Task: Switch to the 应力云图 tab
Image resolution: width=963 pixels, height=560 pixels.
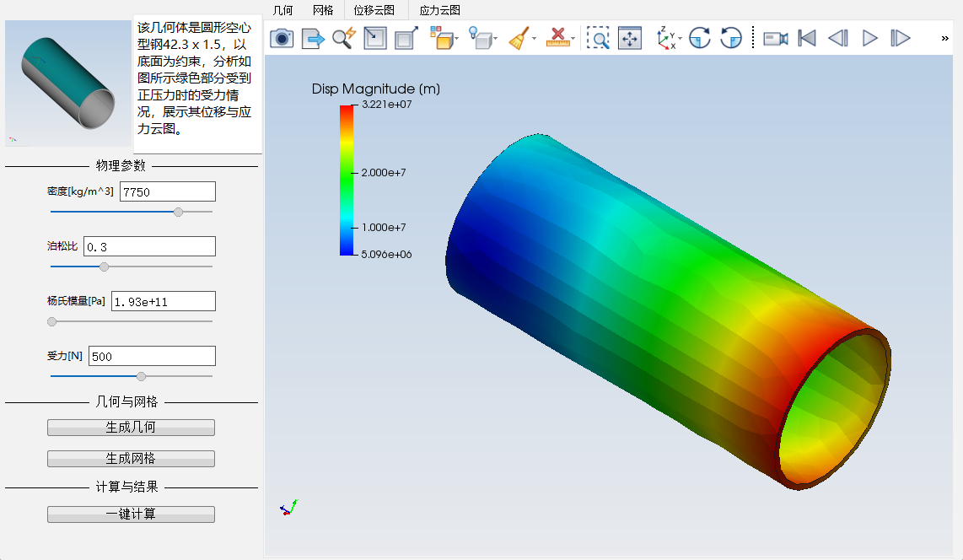Action: pyautogui.click(x=439, y=10)
